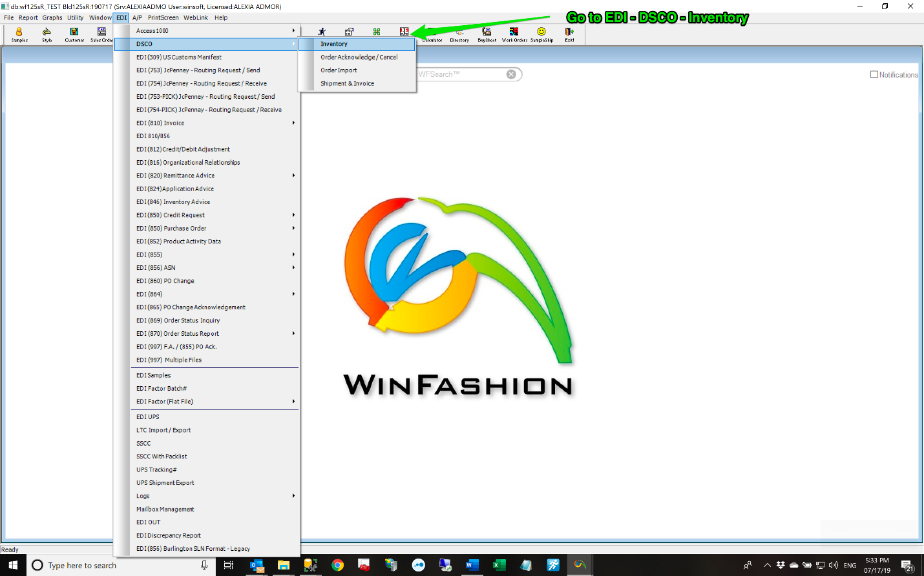Screen dimensions: 924x576
Task: Open the Work Orders toolbar icon
Action: (x=514, y=35)
